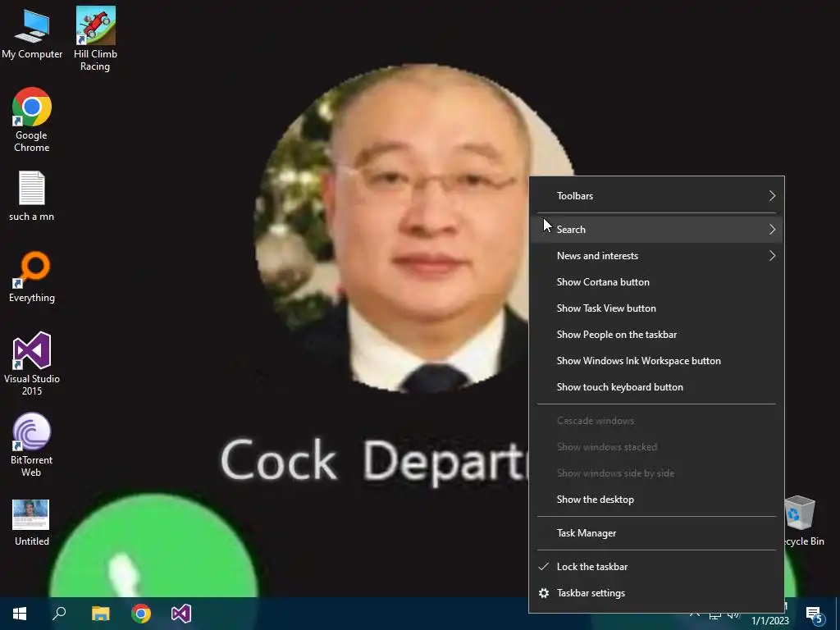840x630 pixels.
Task: Select the Untitled image file thumbnail
Action: tap(32, 523)
